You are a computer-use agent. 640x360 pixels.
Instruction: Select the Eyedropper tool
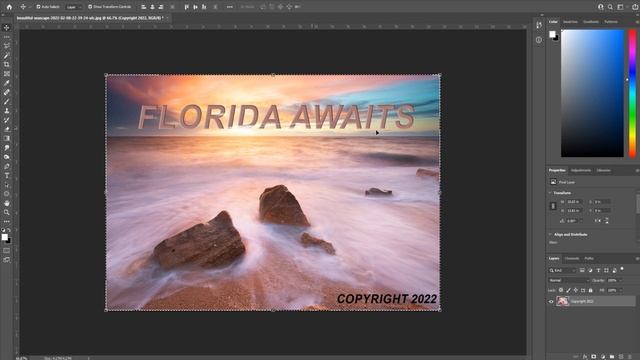(x=7, y=83)
